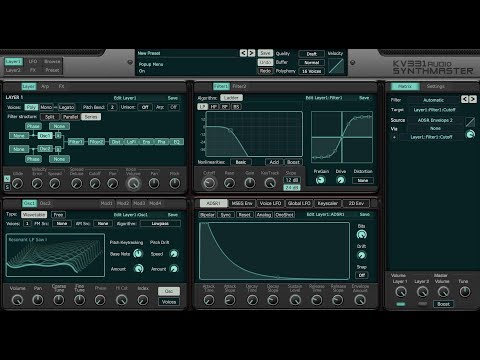Select the Filter1 block in routing diagram
The height and width of the screenshot is (360, 480).
tap(76, 142)
